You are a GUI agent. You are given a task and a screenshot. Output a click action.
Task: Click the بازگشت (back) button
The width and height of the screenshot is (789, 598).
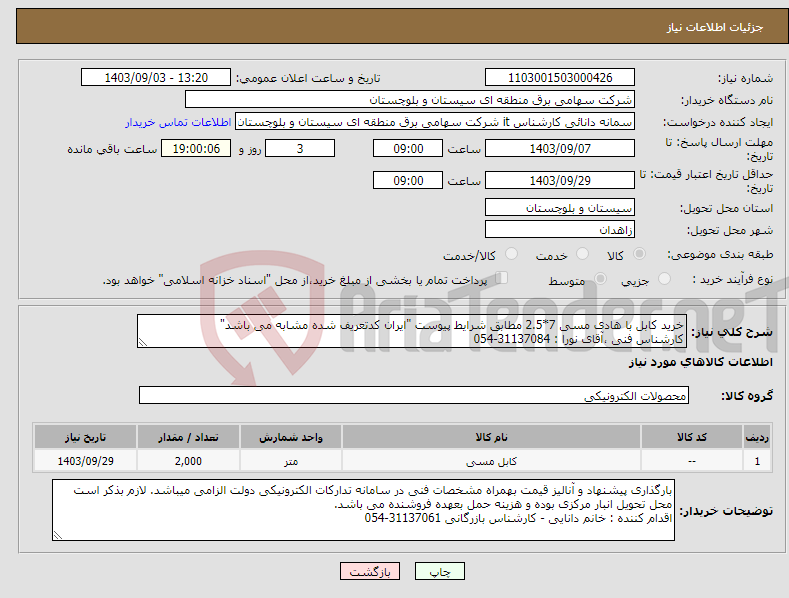point(370,571)
